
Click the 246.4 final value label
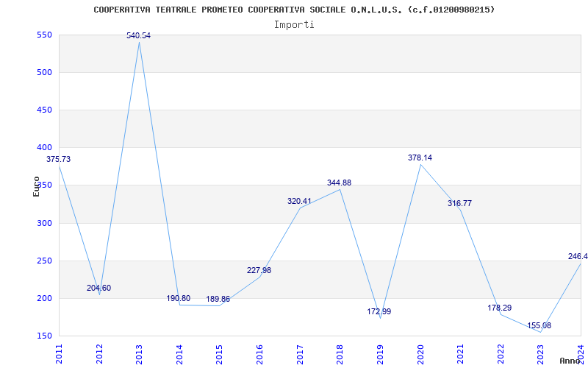[578, 256]
